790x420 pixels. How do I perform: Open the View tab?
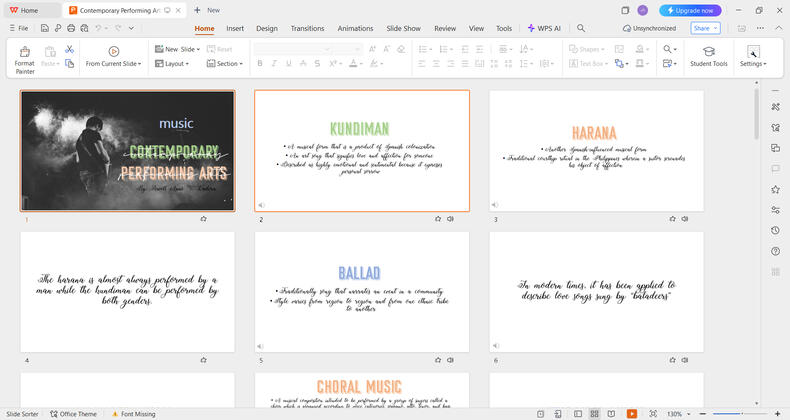[476, 28]
